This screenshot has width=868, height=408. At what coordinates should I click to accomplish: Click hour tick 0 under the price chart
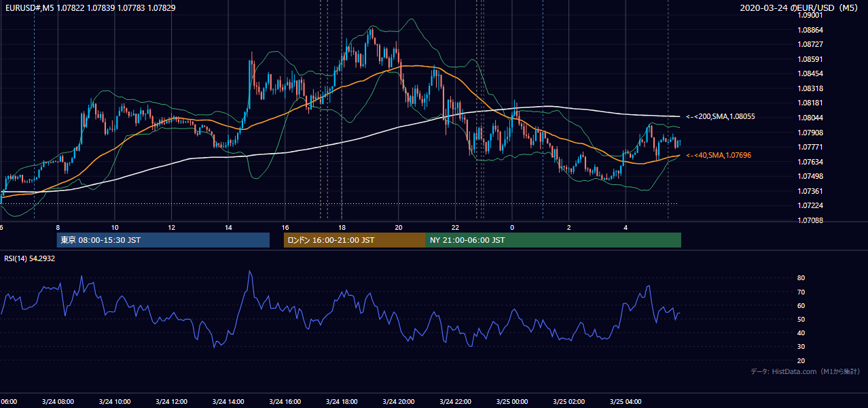(511, 227)
